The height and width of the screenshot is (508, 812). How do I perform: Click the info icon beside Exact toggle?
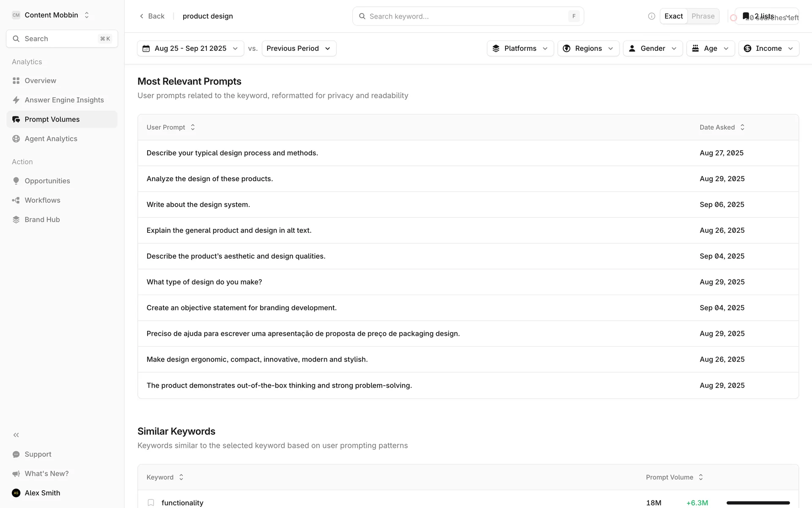click(651, 16)
